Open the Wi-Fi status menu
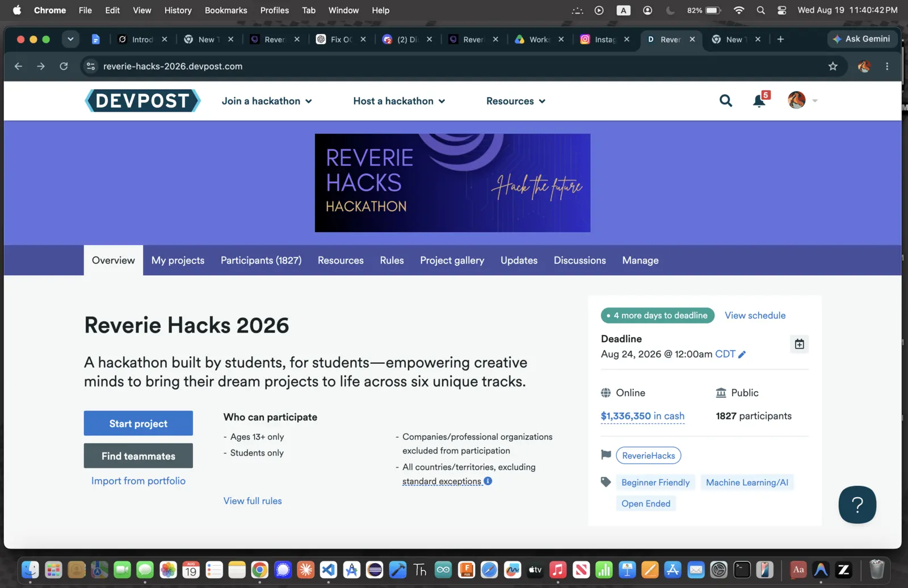 [x=738, y=10]
